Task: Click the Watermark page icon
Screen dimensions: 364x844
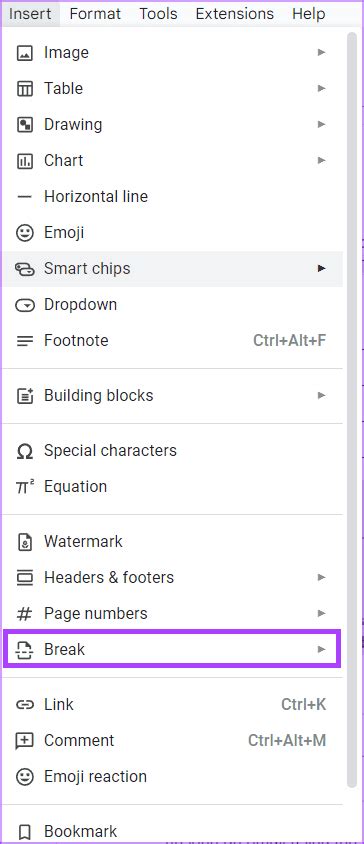Action: pyautogui.click(x=25, y=541)
